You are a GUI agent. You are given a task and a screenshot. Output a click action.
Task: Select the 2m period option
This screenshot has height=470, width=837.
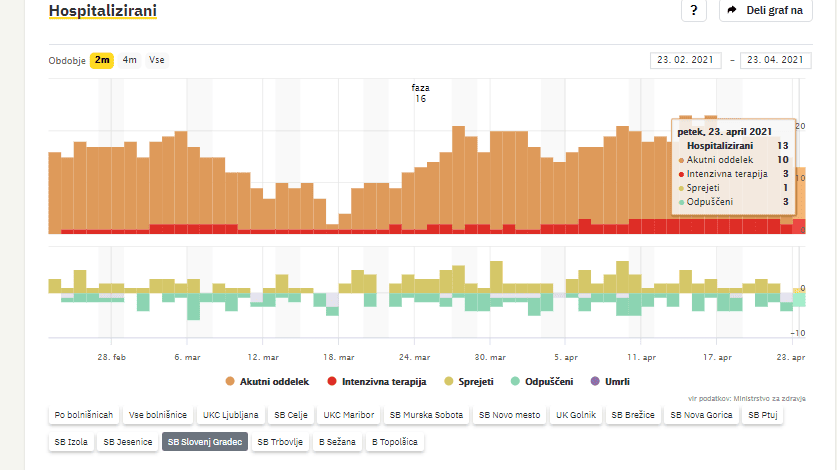click(102, 60)
